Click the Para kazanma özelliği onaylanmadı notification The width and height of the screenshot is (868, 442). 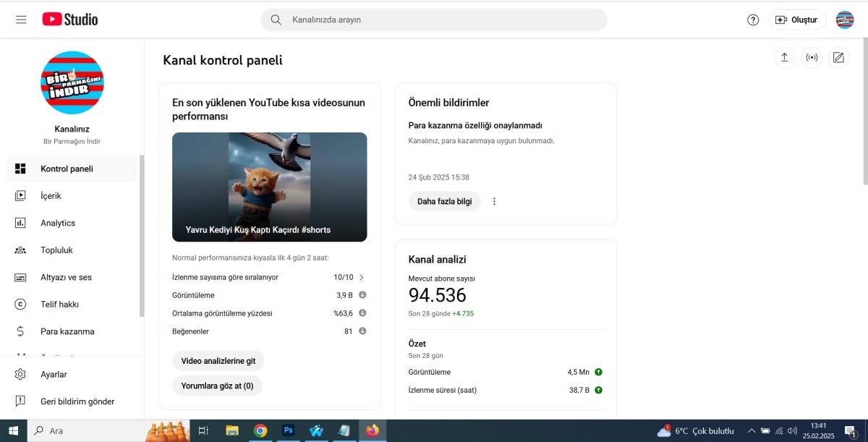pos(475,125)
